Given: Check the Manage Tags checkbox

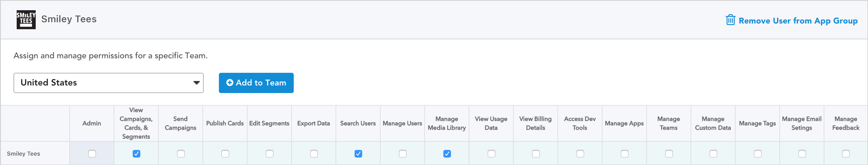Looking at the screenshot, I should [757, 154].
